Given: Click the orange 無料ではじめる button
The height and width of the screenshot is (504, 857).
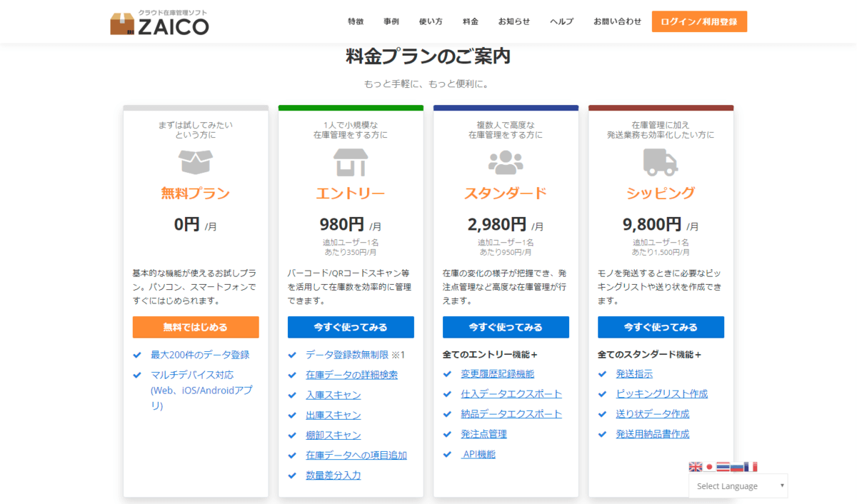Looking at the screenshot, I should [x=196, y=327].
